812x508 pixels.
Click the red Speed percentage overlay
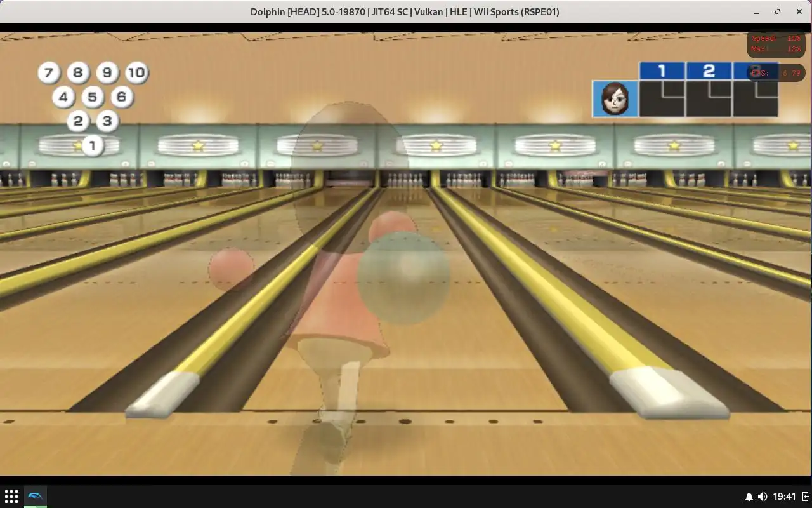pos(776,38)
